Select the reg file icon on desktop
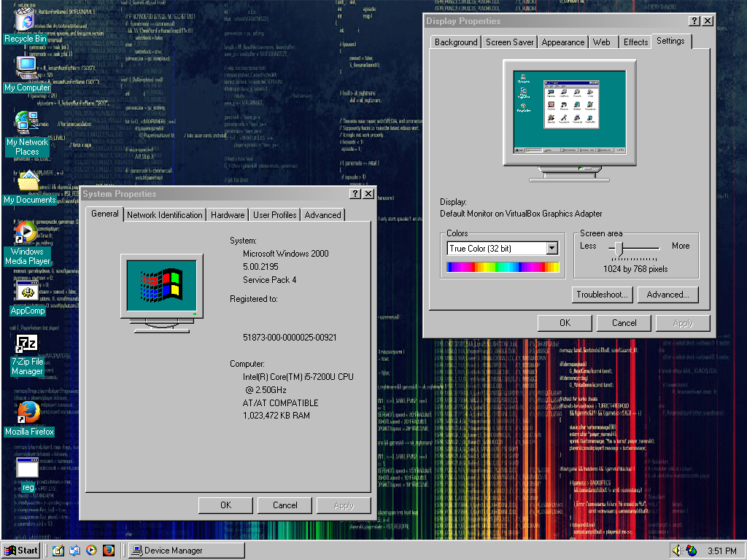The width and height of the screenshot is (747, 560). tap(27, 467)
